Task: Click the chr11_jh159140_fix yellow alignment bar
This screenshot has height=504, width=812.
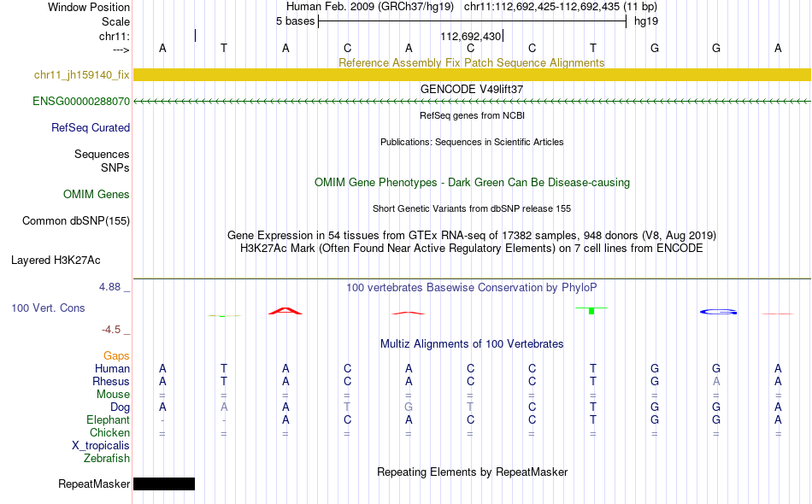Action: point(472,74)
